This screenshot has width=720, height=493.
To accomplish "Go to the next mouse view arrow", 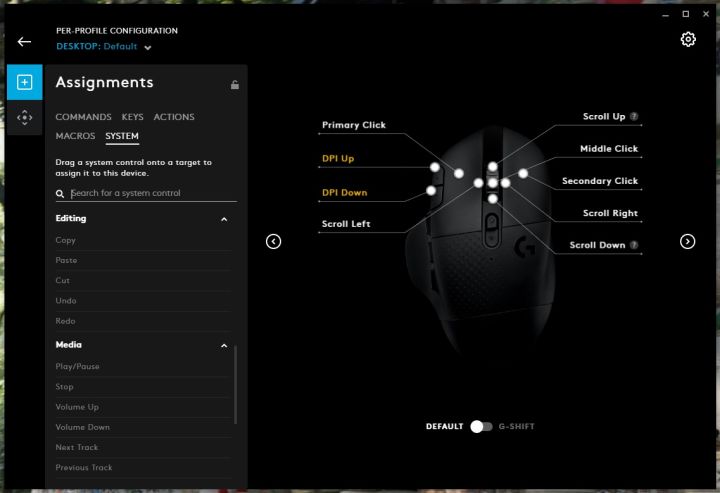I will click(687, 241).
